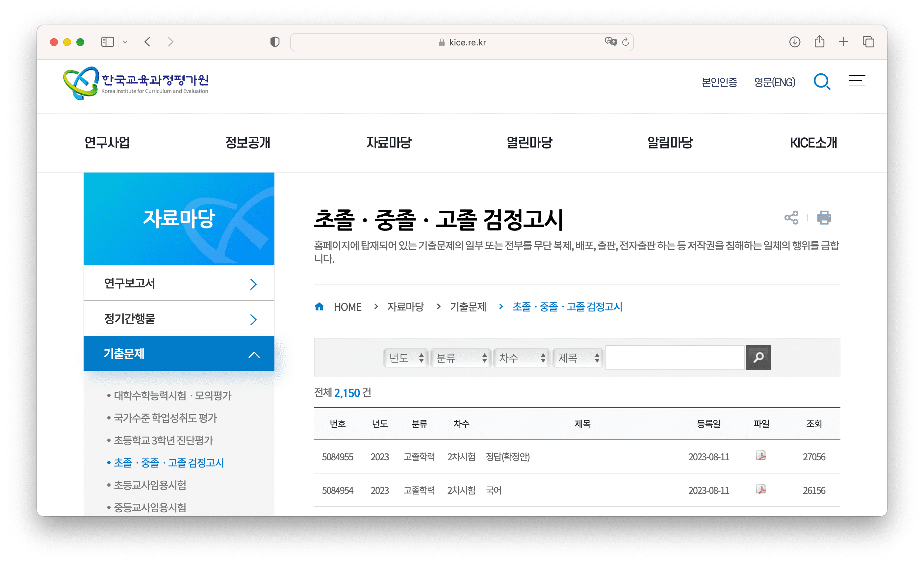Click the search keyword text field
This screenshot has height=565, width=924.
pyautogui.click(x=675, y=358)
